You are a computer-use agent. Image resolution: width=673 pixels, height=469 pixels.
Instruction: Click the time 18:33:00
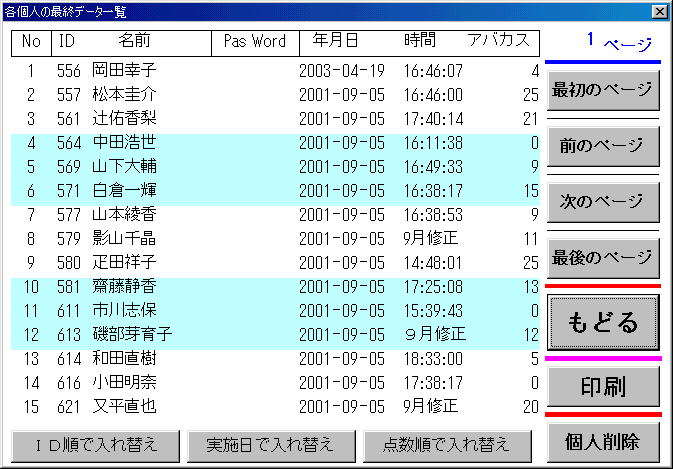click(x=433, y=360)
